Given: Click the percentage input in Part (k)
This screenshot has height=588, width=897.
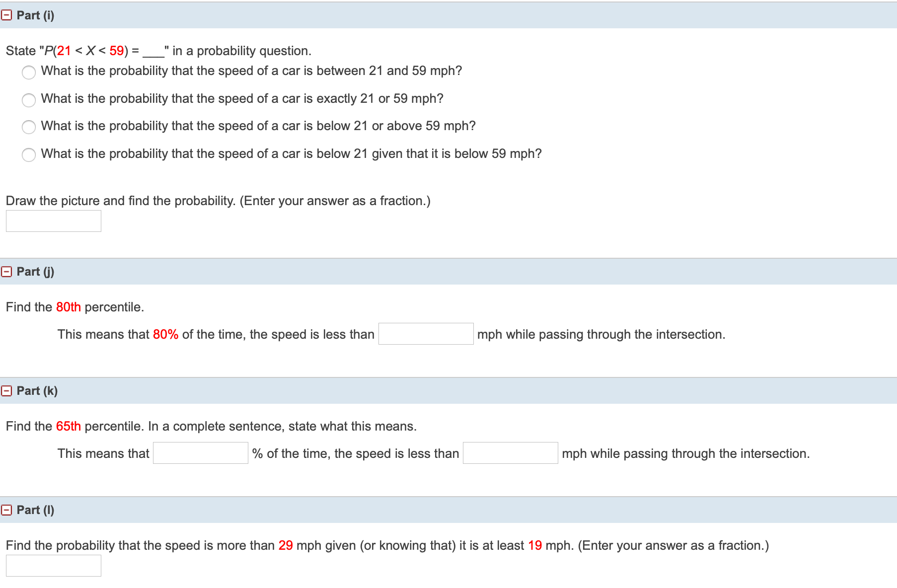Looking at the screenshot, I should pyautogui.click(x=200, y=453).
